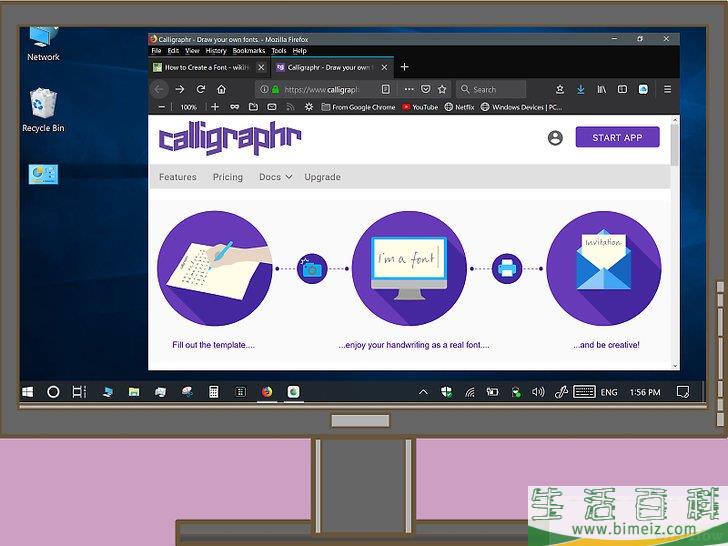Open the Network desktop icon
This screenshot has height=546, width=728.
click(43, 45)
